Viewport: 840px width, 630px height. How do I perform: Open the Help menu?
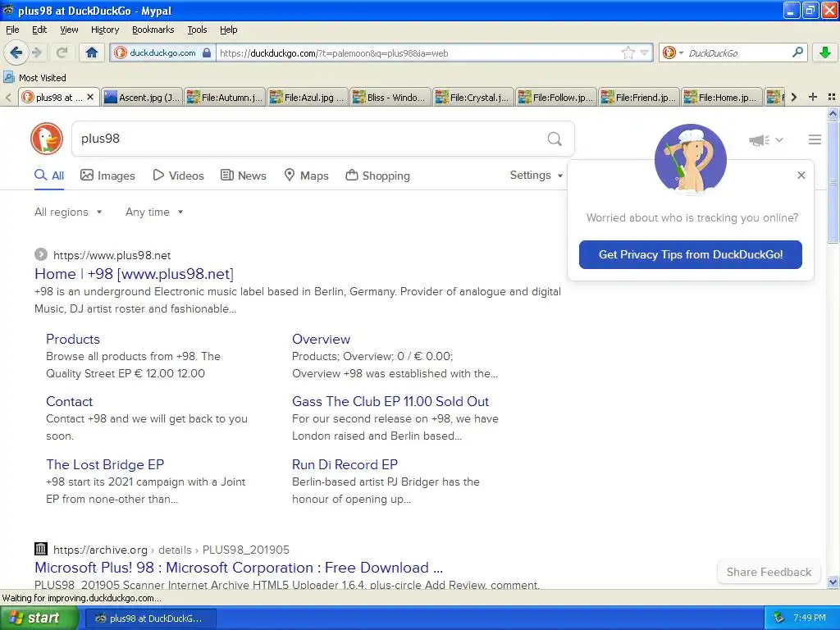click(x=228, y=30)
